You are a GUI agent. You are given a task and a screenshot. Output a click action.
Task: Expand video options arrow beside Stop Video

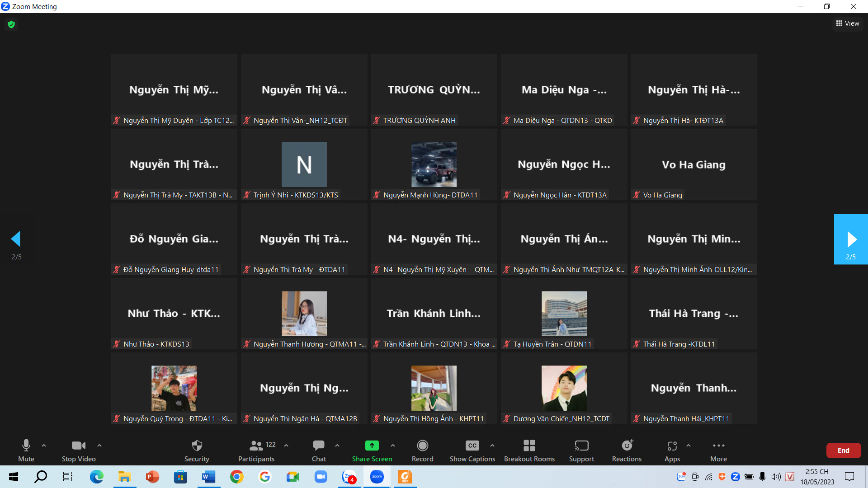click(x=99, y=446)
